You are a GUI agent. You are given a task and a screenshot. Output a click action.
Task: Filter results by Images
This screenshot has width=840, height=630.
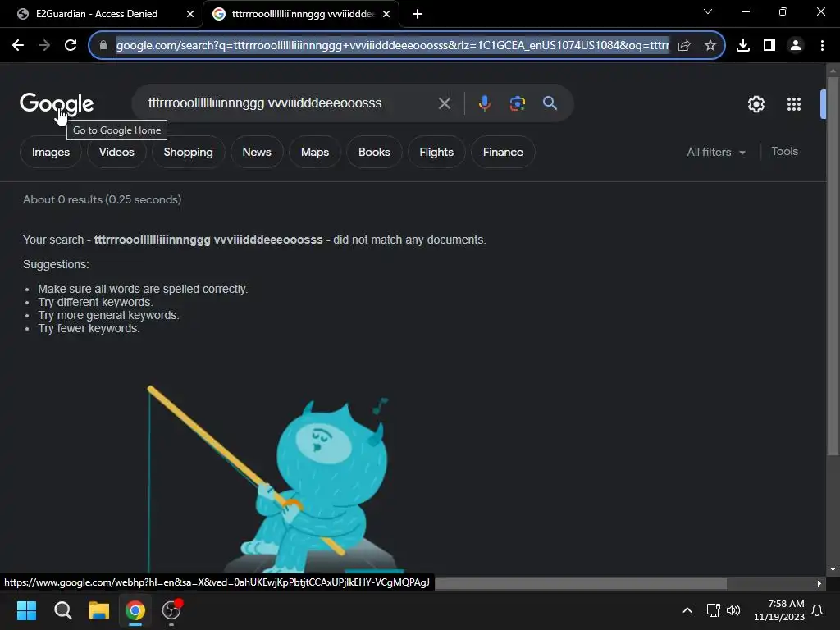pos(51,152)
